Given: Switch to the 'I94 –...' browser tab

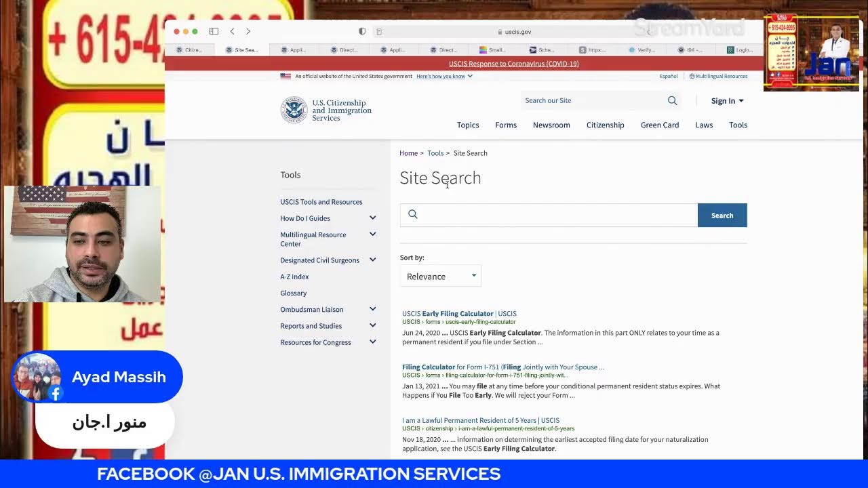Looking at the screenshot, I should [692, 49].
